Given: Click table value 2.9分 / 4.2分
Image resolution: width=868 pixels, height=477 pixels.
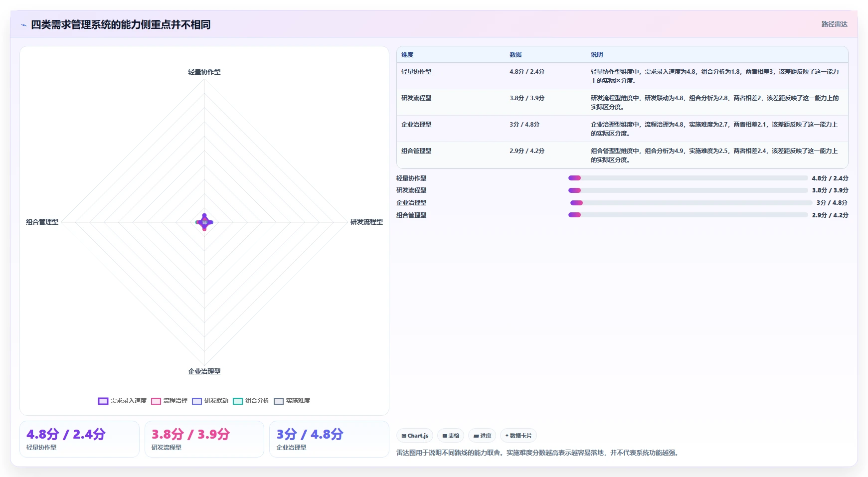Looking at the screenshot, I should tap(527, 151).
